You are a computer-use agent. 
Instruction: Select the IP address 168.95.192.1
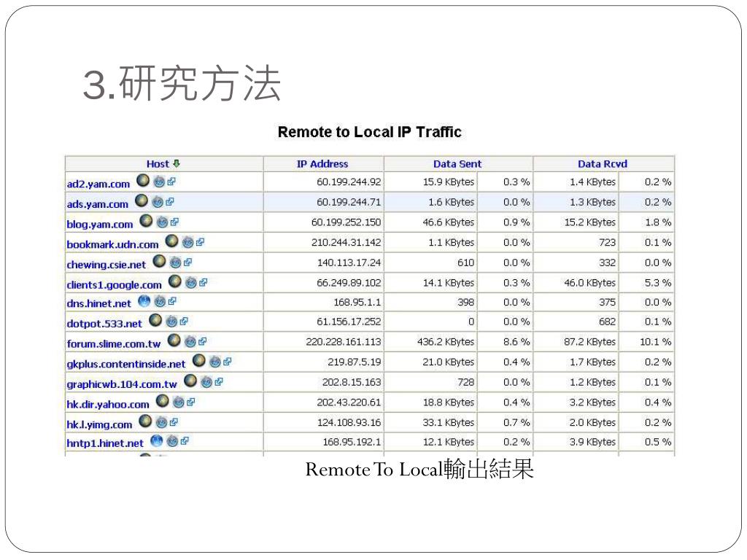pyautogui.click(x=352, y=442)
